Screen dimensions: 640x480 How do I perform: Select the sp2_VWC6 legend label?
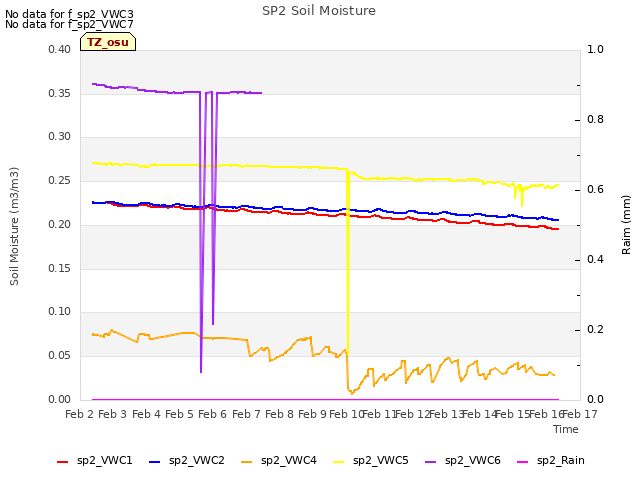(x=473, y=461)
